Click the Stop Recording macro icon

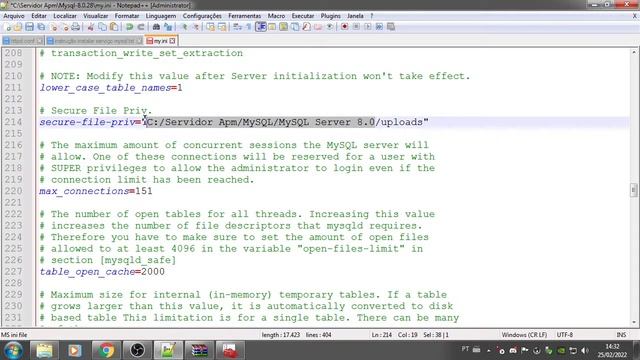click(x=356, y=27)
